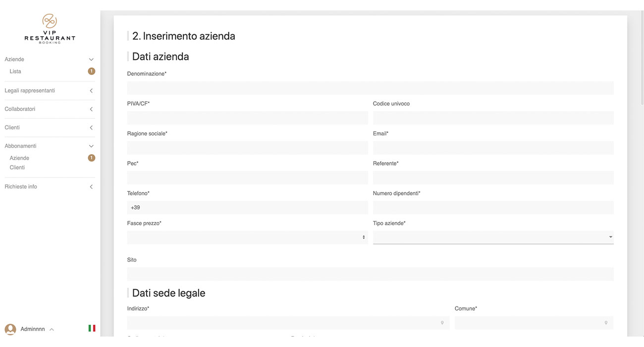
Task: Open the Richieste info menu
Action: click(x=91, y=187)
